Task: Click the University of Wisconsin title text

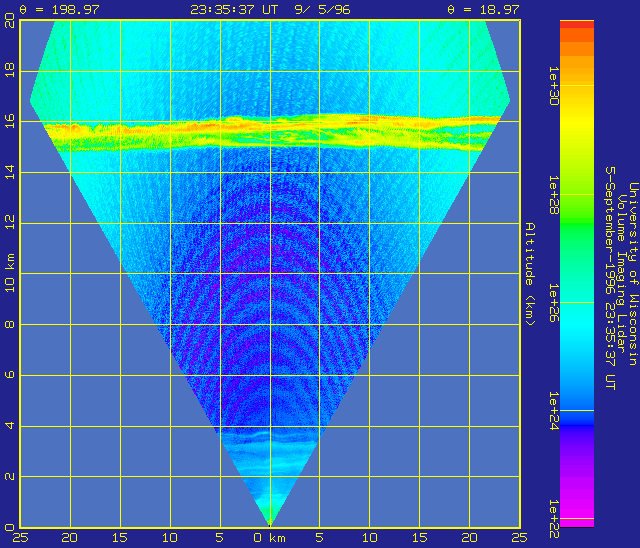Action: tap(633, 274)
